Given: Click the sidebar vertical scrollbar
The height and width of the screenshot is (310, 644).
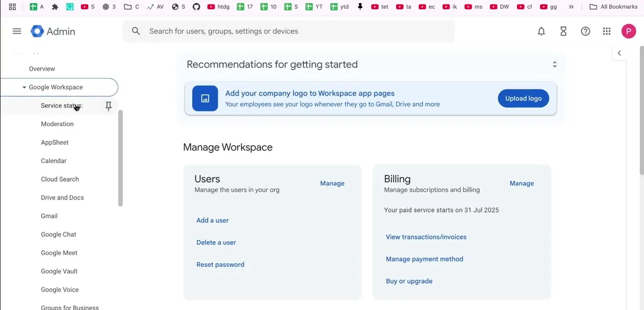Looking at the screenshot, I should click(x=120, y=158).
